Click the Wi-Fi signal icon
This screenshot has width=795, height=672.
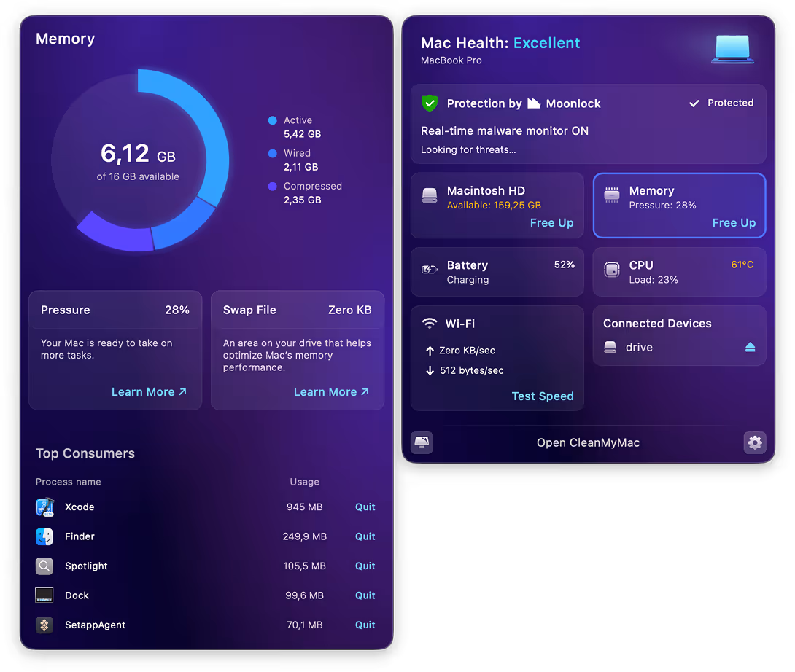click(430, 324)
